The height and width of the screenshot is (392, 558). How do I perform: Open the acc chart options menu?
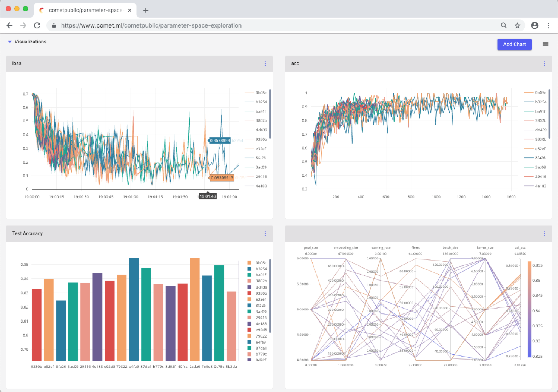coord(544,63)
